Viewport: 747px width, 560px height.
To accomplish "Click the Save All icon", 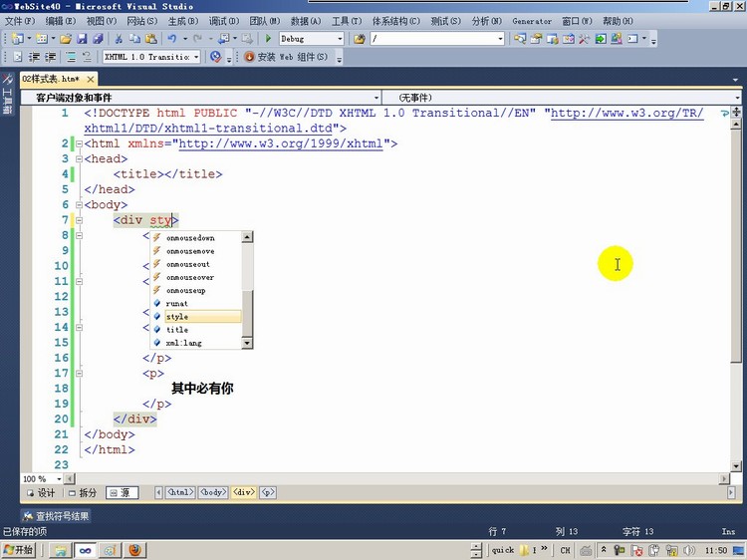I will 99,39.
